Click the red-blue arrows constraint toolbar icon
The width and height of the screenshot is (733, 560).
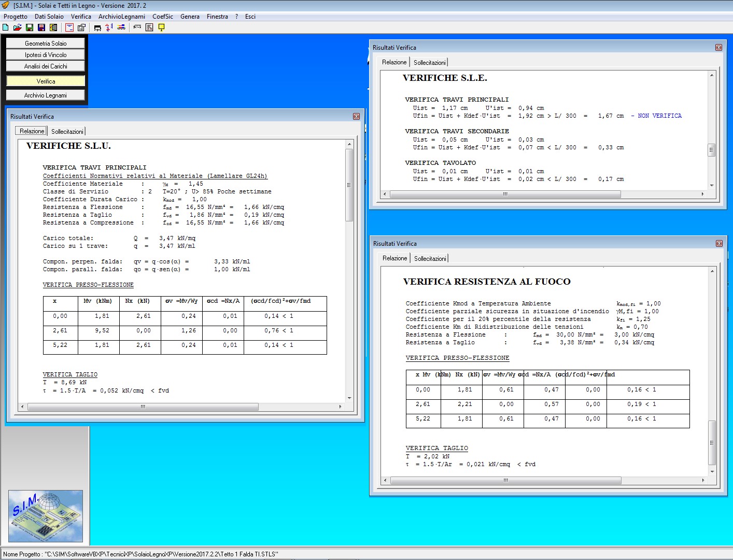(109, 27)
